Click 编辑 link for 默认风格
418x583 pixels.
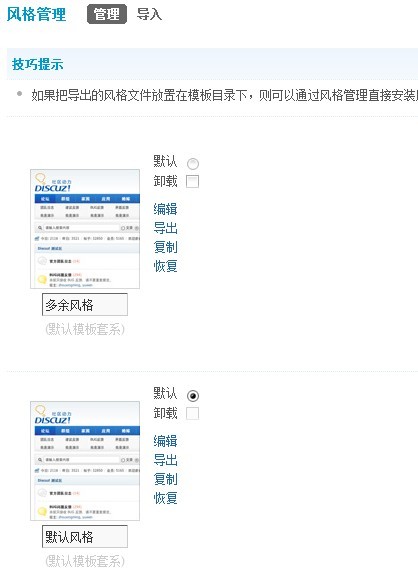165,441
